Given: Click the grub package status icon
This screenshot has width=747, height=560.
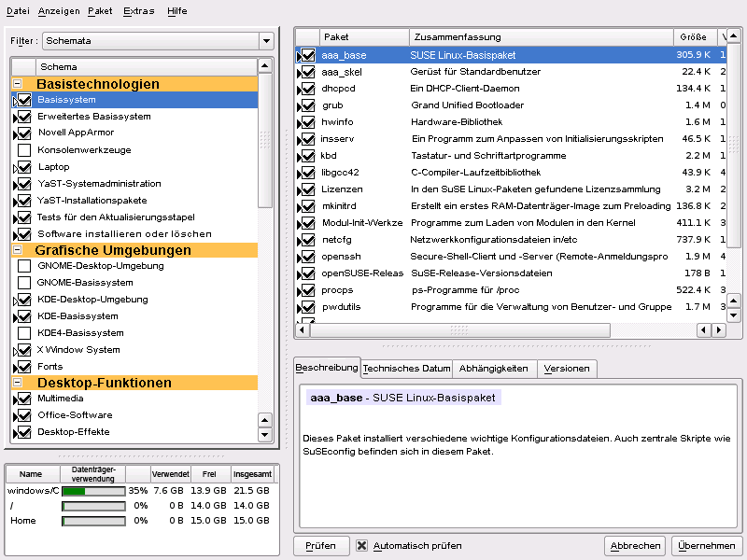Looking at the screenshot, I should point(307,105).
